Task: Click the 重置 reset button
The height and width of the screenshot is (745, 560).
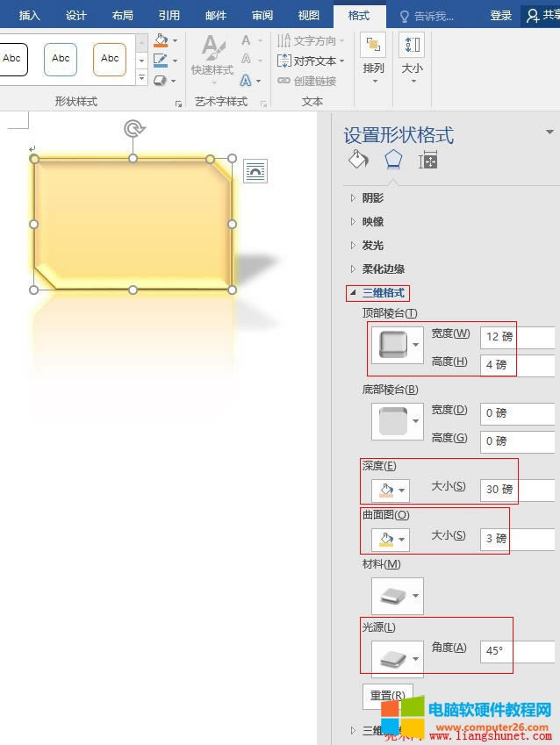Action: coord(388,695)
